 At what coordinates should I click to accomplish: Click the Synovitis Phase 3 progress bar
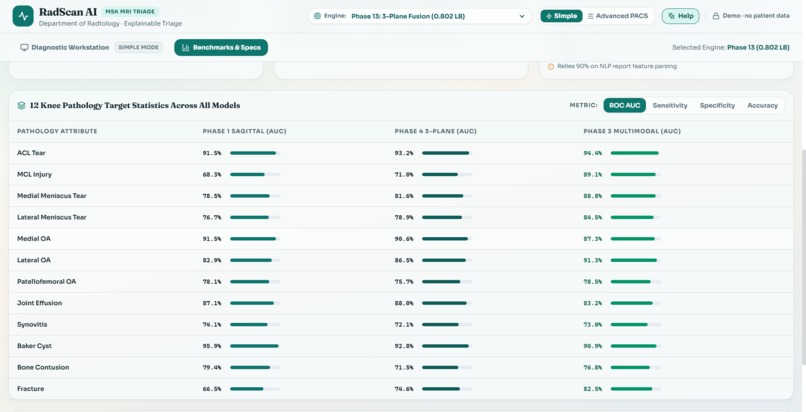[635, 325]
